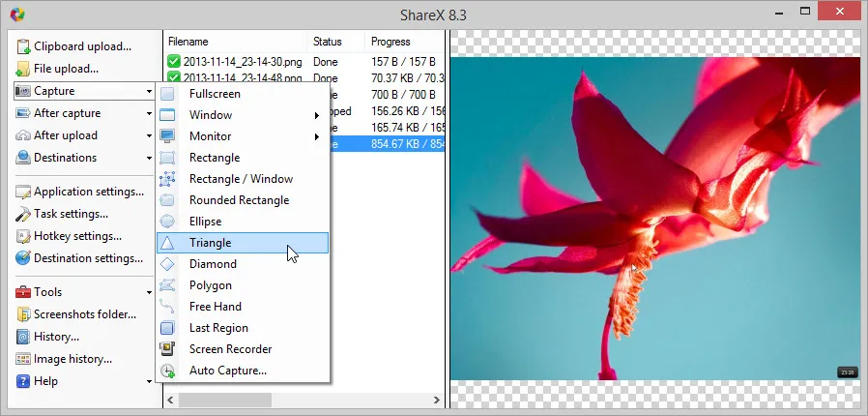Choose Free Hand capture mode
The height and width of the screenshot is (416, 868).
[243, 307]
